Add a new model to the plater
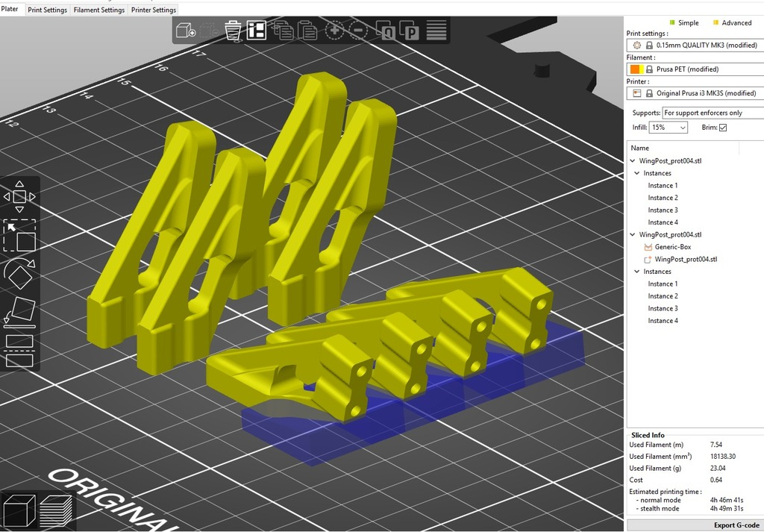The height and width of the screenshot is (532, 764). [x=186, y=31]
